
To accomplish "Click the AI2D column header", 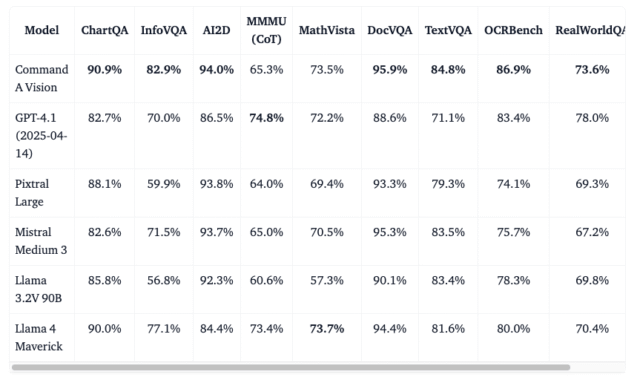I will point(216,30).
